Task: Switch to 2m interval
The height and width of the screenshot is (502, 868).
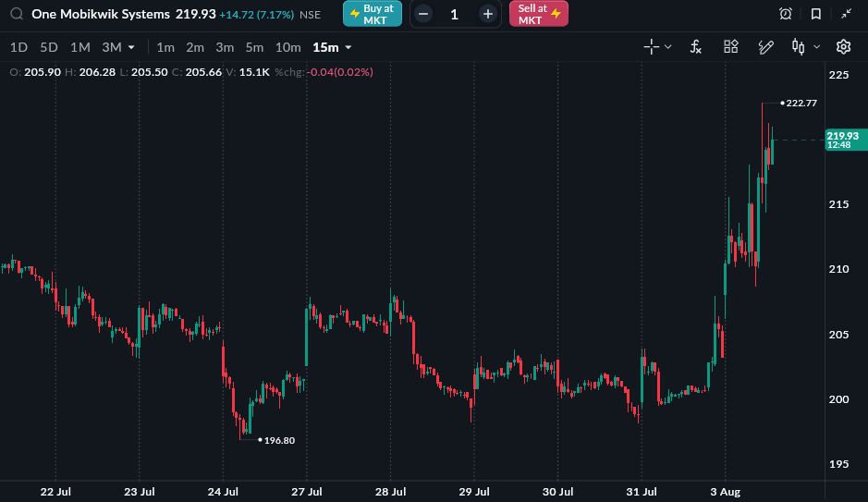Action: coord(195,47)
